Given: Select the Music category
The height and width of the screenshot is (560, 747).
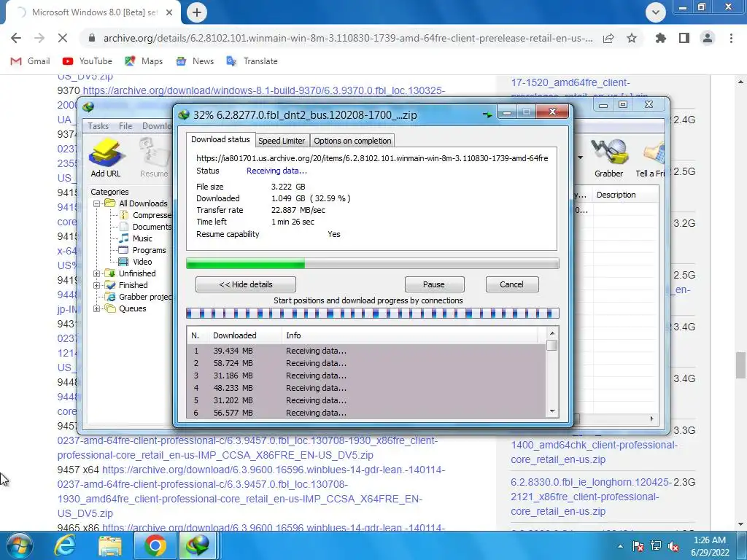Looking at the screenshot, I should tap(142, 238).
